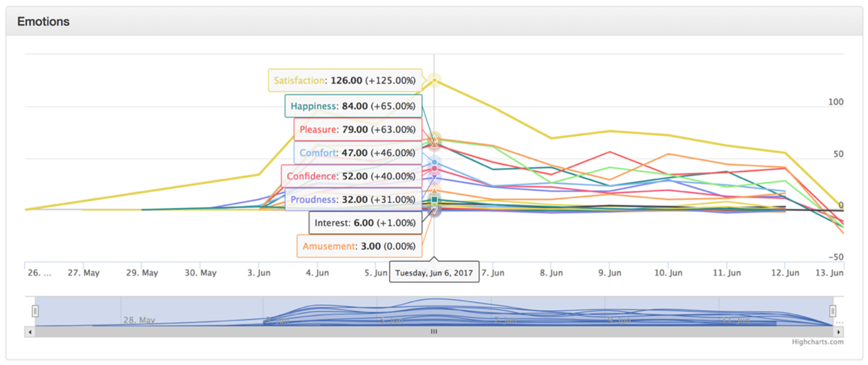Click the Proudness purple triangle marker
The height and width of the screenshot is (365, 868).
click(434, 177)
